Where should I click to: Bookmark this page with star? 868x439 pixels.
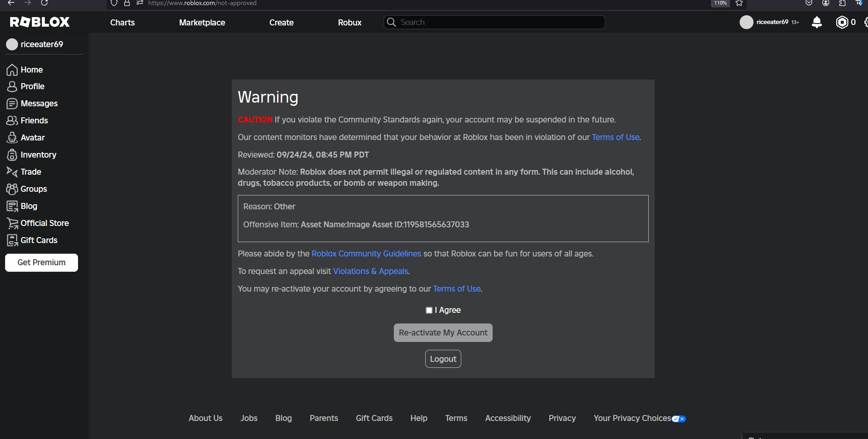[739, 3]
